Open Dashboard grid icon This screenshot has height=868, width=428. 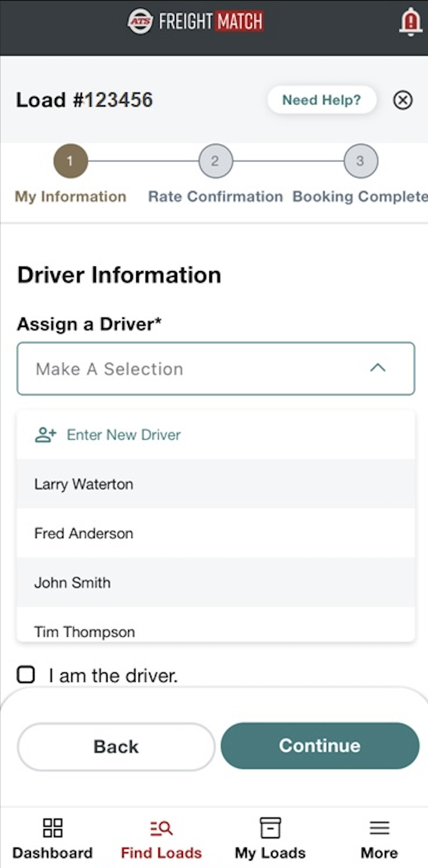(53, 828)
